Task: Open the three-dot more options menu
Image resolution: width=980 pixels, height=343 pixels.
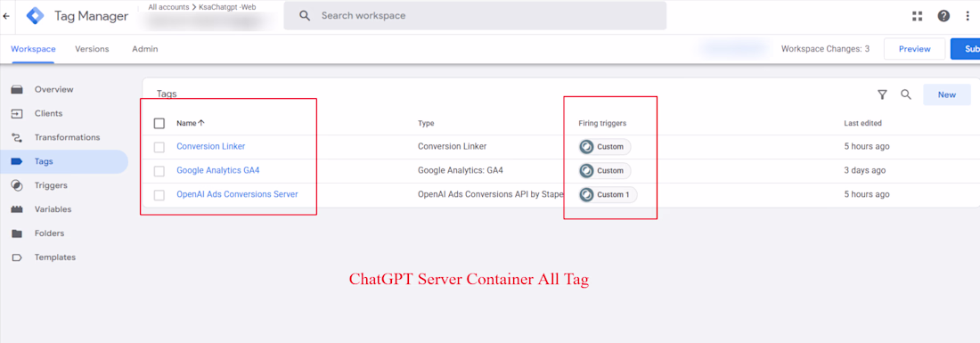Action: click(x=967, y=16)
